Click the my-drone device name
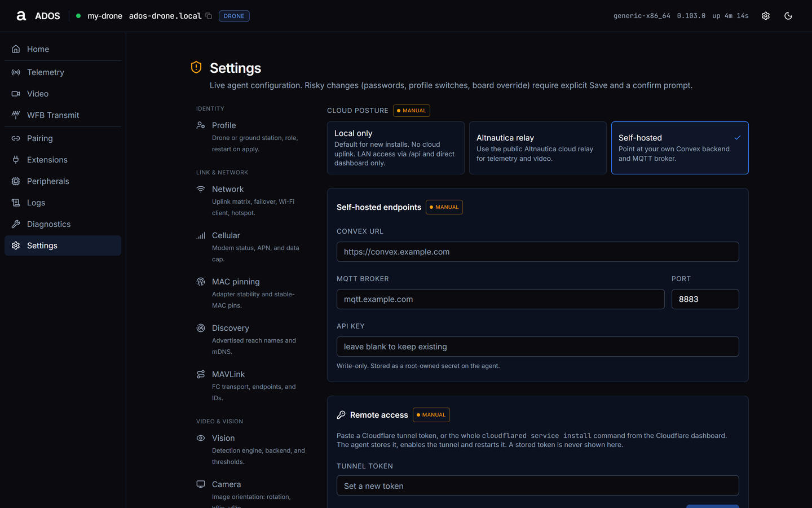This screenshot has width=812, height=508. tap(105, 16)
